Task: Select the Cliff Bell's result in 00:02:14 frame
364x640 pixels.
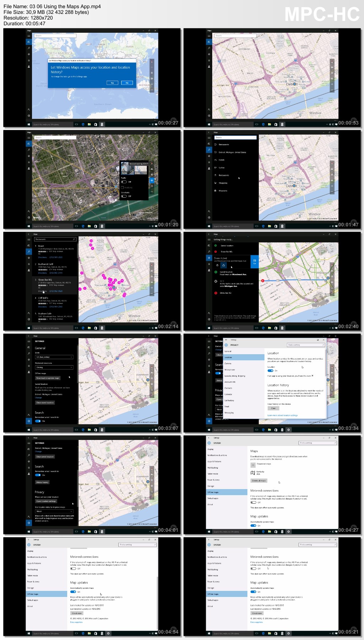Action: click(55, 302)
